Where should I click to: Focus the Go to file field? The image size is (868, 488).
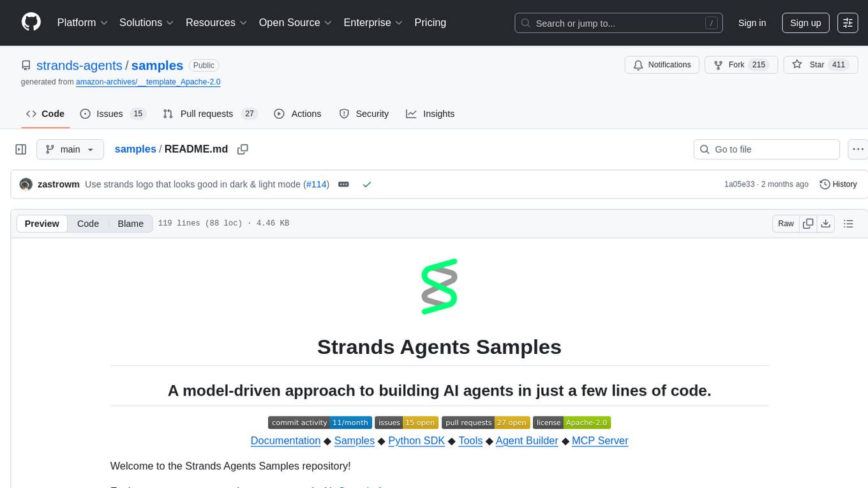[x=767, y=149]
